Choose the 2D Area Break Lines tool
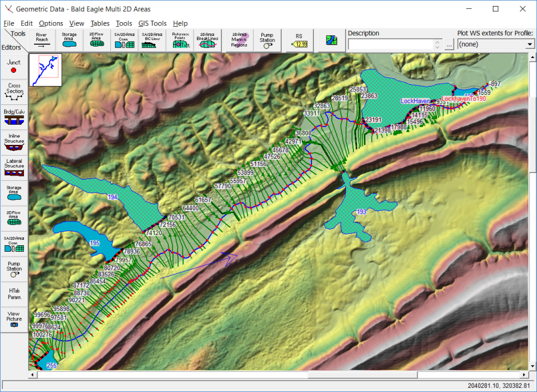This screenshot has width=537, height=392. pyautogui.click(x=206, y=38)
